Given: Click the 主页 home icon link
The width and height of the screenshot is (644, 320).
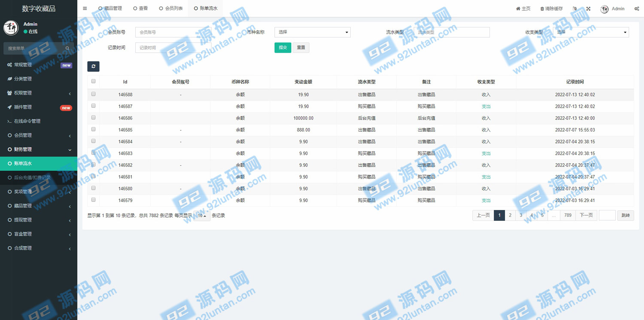Looking at the screenshot, I should (523, 9).
